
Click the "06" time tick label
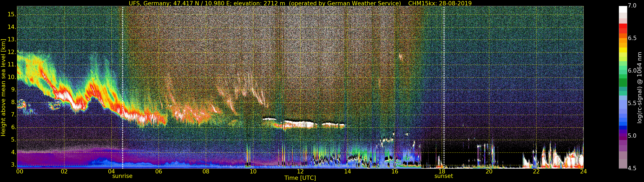159,172
